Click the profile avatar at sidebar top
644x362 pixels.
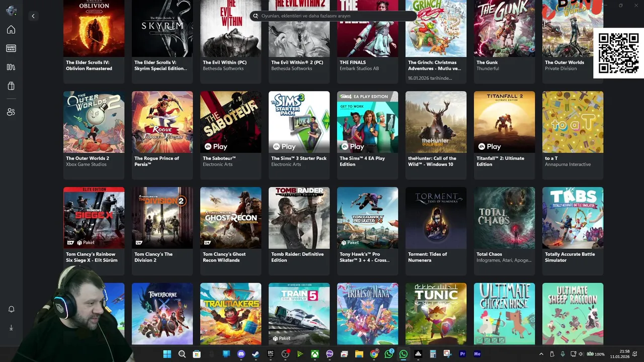point(11,11)
